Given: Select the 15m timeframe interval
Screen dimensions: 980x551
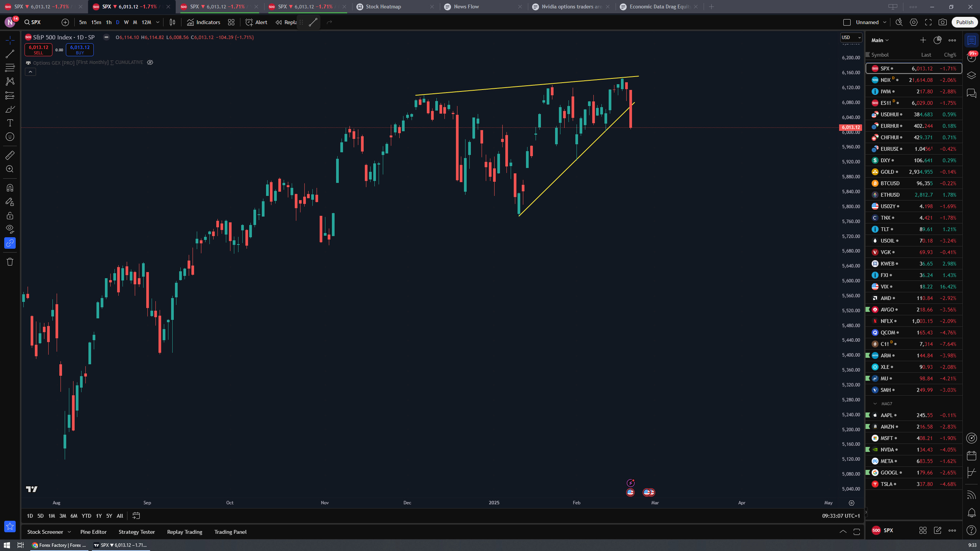Looking at the screenshot, I should [96, 22].
